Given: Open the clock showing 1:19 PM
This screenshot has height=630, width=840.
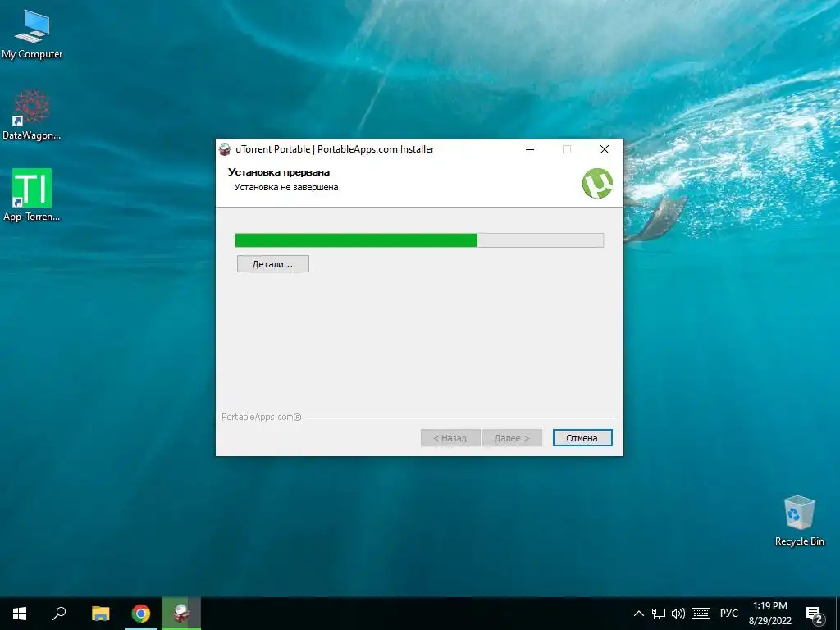Looking at the screenshot, I should click(x=769, y=614).
